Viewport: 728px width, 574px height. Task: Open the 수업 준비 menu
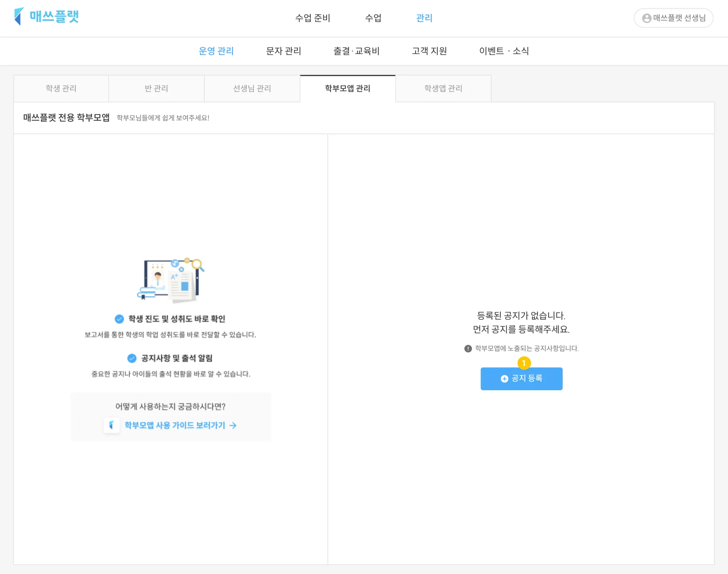tap(313, 18)
